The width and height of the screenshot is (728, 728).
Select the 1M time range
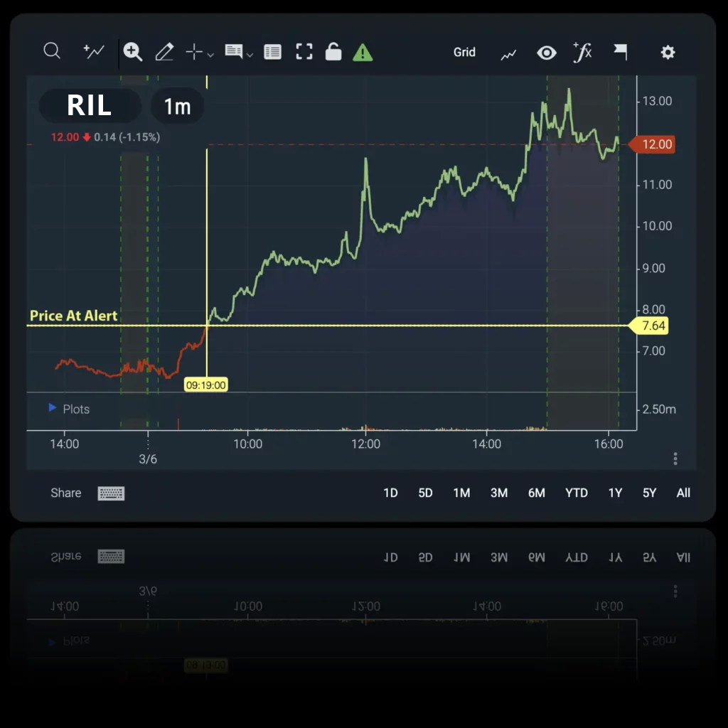coord(461,493)
